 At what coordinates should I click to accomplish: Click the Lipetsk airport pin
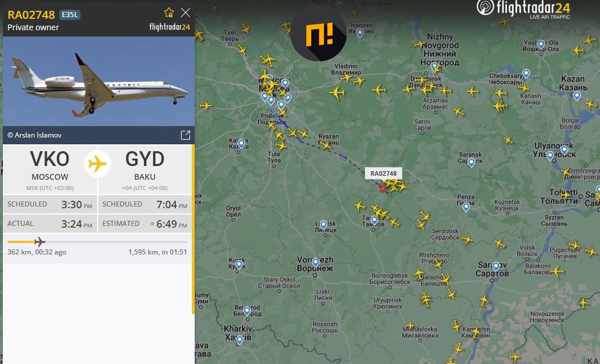(x=324, y=224)
